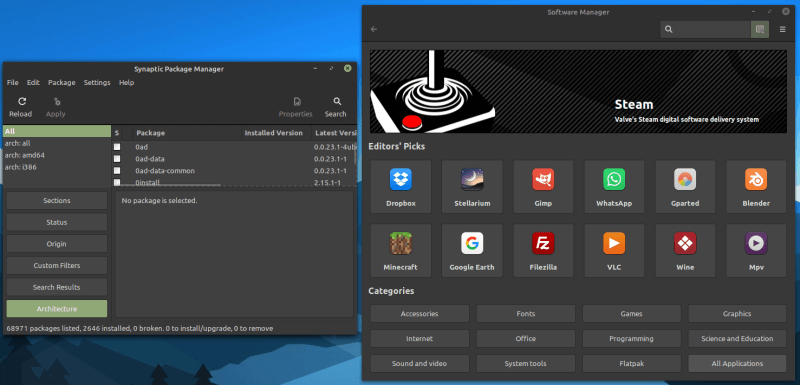The width and height of the screenshot is (800, 385).
Task: Click the Search icon in Synaptic toolbar
Action: [337, 101]
